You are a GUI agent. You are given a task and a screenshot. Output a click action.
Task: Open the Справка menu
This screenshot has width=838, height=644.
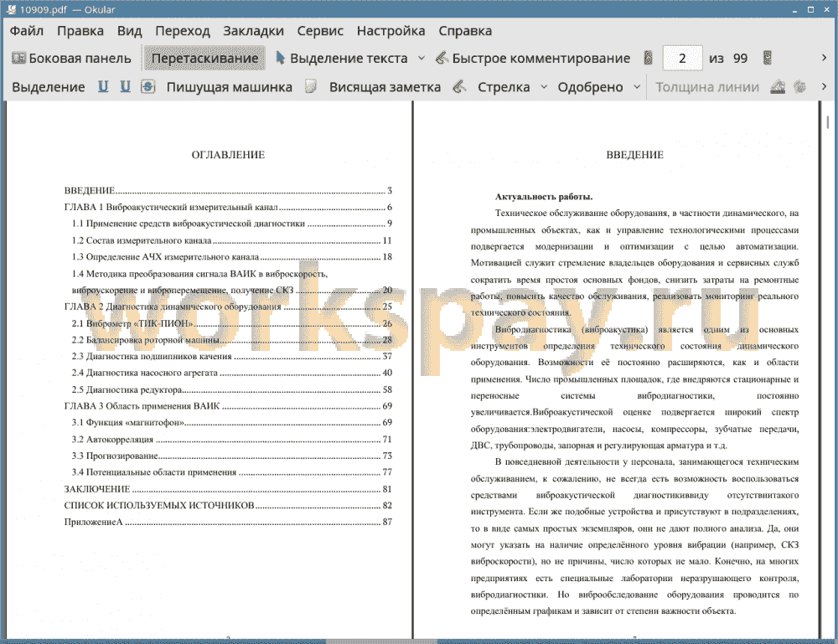point(465,31)
